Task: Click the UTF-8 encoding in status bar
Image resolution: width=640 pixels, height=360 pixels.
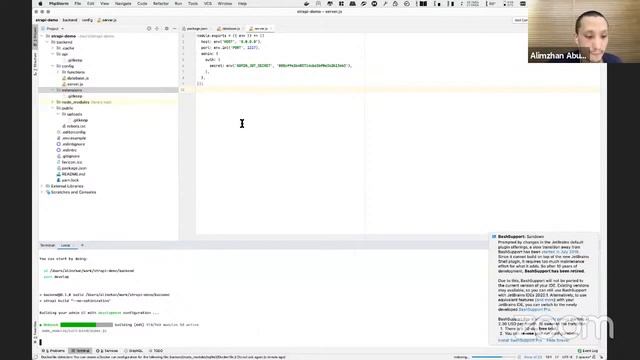Action: click(567, 357)
